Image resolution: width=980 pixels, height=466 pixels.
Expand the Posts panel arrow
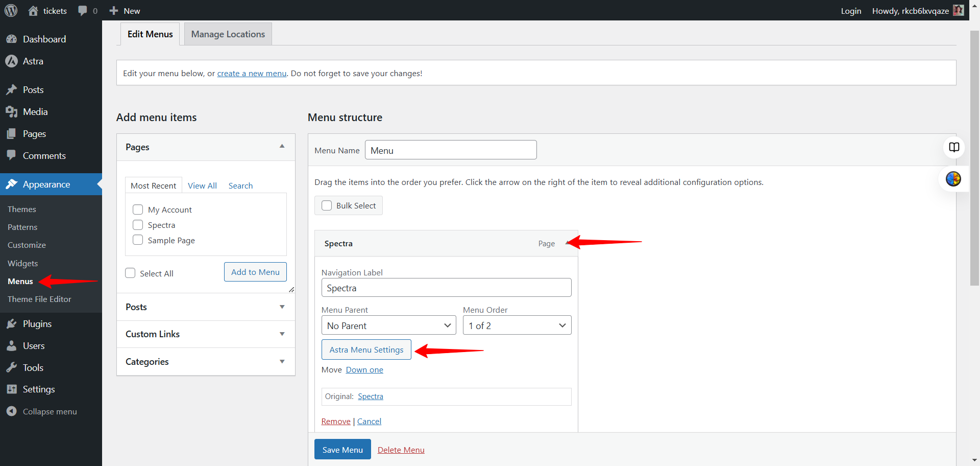coord(282,307)
